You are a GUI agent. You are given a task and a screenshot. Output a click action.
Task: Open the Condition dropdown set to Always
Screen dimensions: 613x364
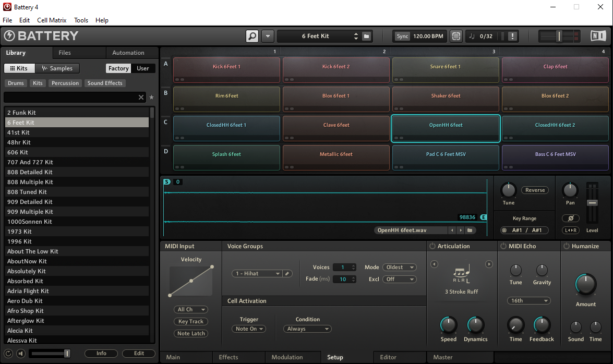click(307, 329)
